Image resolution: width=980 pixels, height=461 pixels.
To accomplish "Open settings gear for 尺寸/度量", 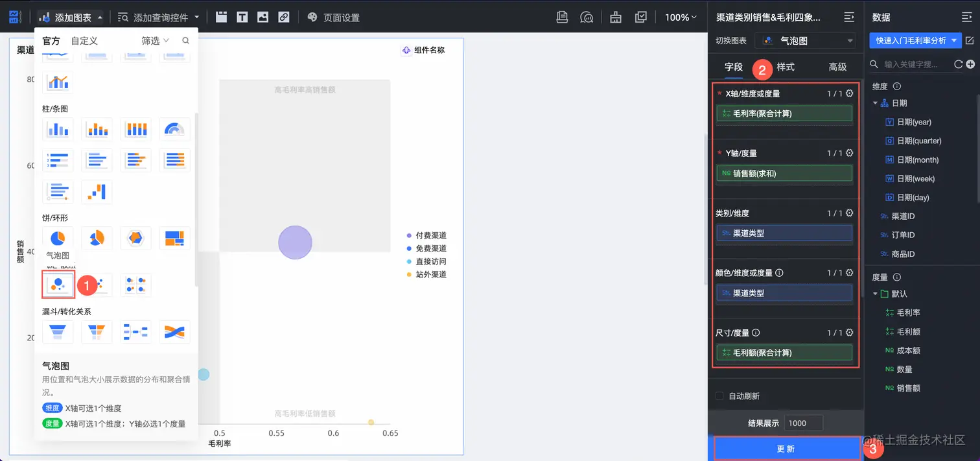I will [849, 333].
